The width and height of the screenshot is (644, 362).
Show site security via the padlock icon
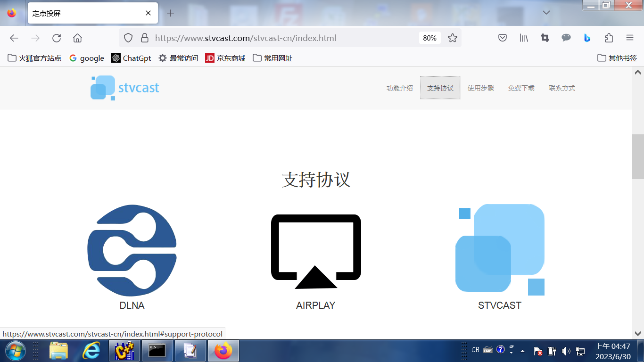coord(145,38)
